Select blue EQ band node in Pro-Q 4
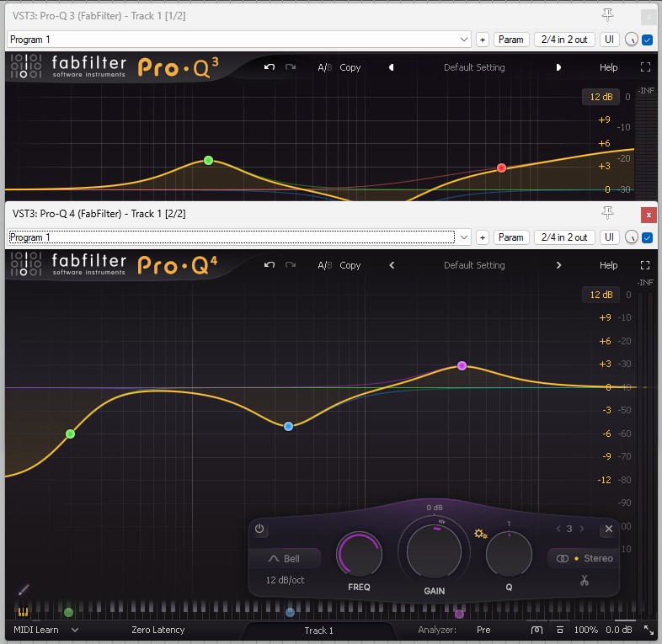 click(x=288, y=426)
